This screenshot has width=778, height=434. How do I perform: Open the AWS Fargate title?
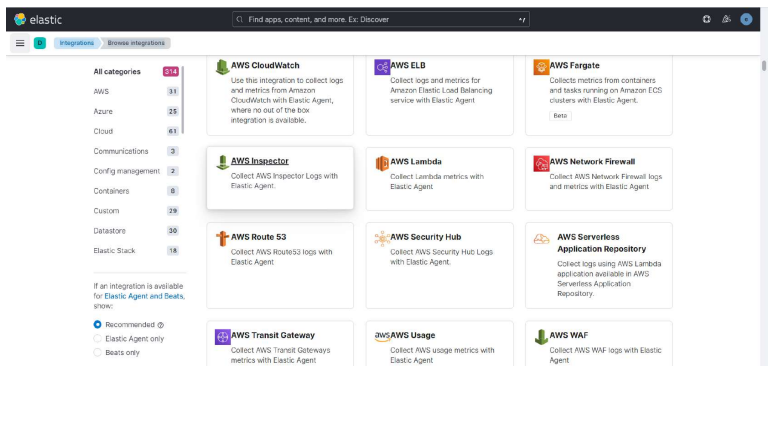pos(575,65)
